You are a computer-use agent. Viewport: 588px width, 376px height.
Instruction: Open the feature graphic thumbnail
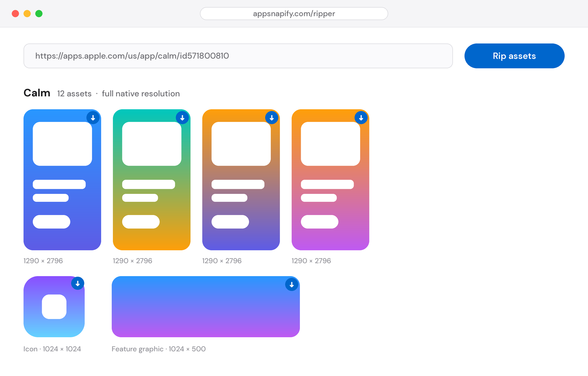pos(206,307)
